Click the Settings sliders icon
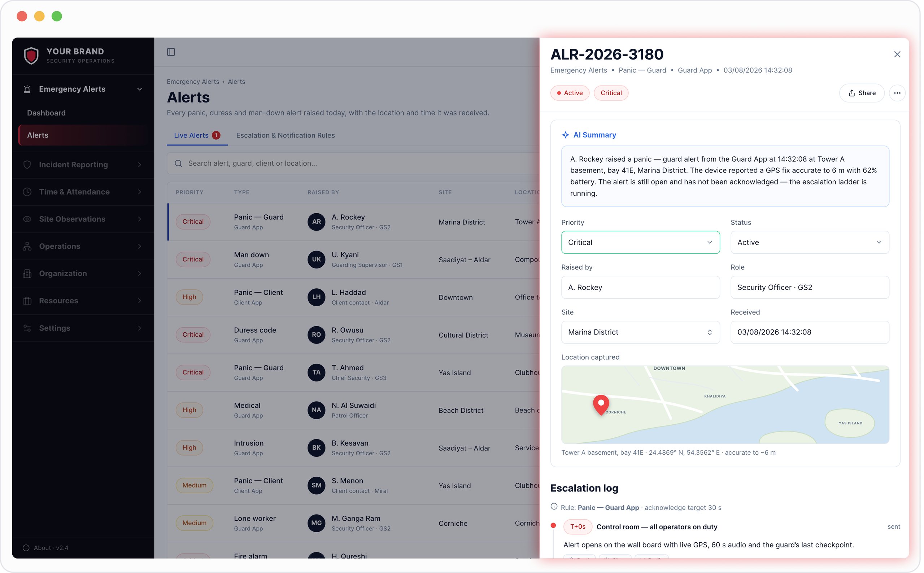This screenshot has height=573, width=924. (27, 328)
